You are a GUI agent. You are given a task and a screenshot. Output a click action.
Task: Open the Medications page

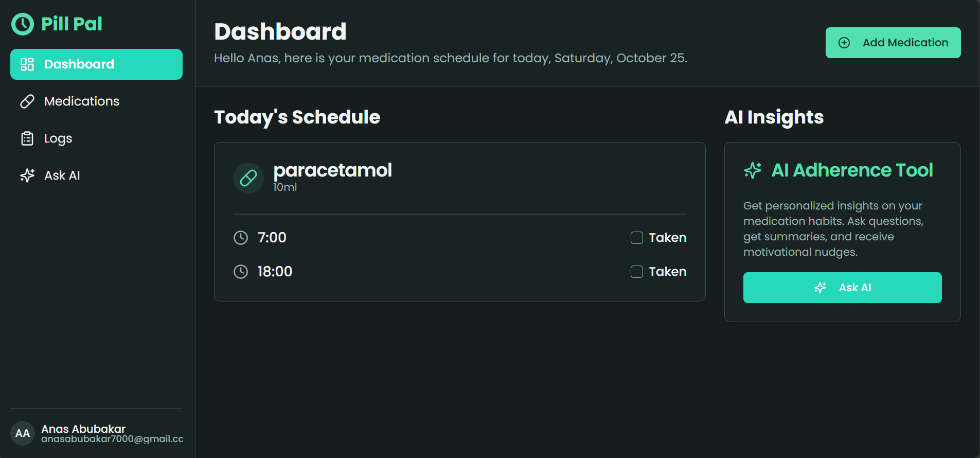point(82,101)
